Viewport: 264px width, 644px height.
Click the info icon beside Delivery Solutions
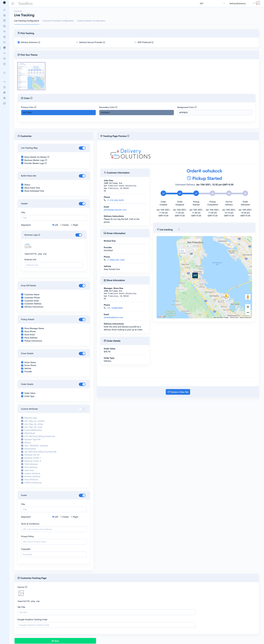click(x=39, y=42)
